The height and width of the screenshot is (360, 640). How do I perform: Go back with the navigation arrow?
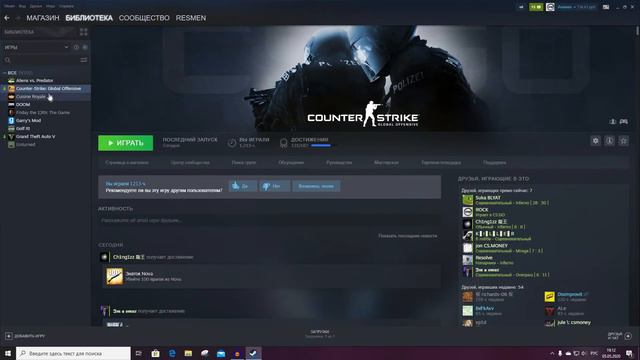(x=7, y=18)
